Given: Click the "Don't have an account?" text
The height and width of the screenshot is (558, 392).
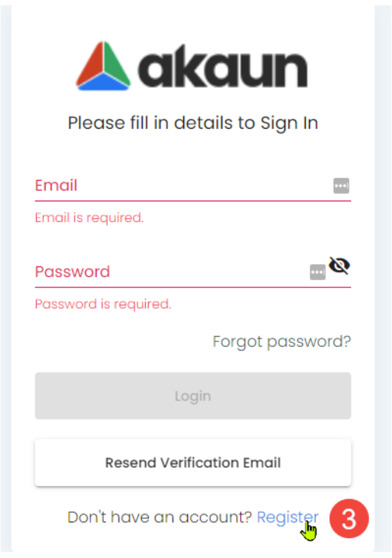Looking at the screenshot, I should [159, 517].
